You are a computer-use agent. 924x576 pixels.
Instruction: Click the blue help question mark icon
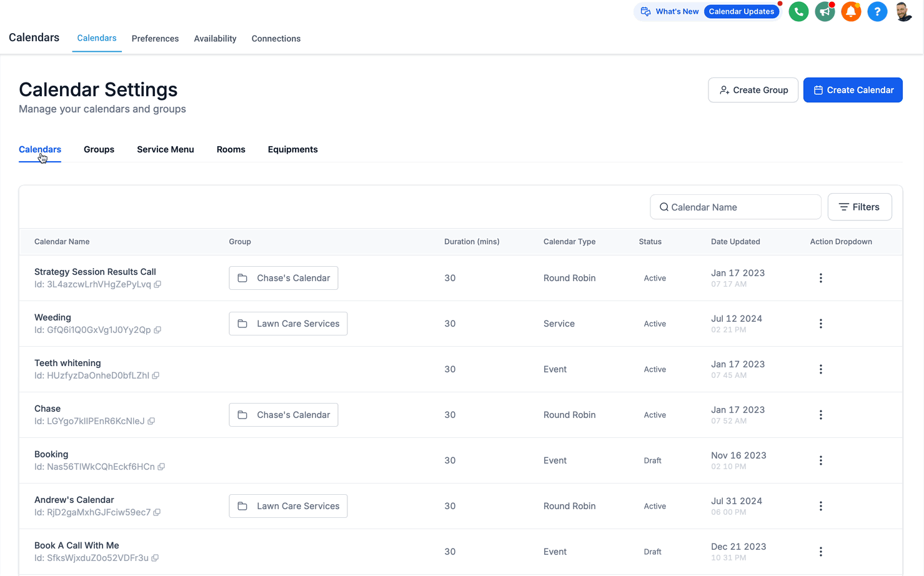pos(877,12)
